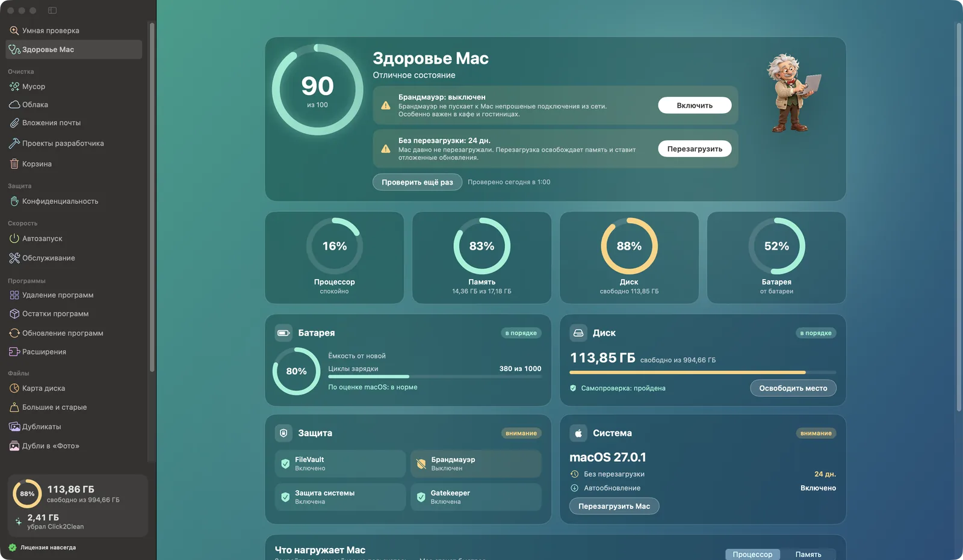Click the Конфиденциальность hand icon
This screenshot has width=963, height=560.
click(x=14, y=201)
